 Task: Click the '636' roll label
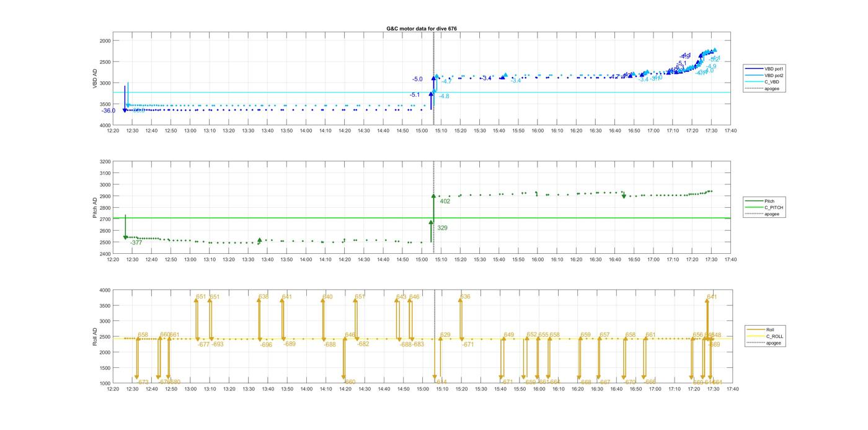465,297
